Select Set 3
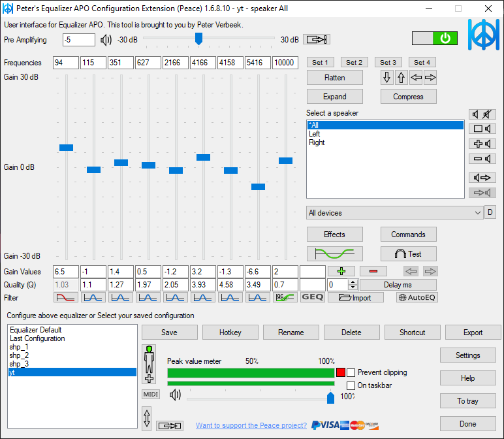The image size is (504, 439). point(388,63)
